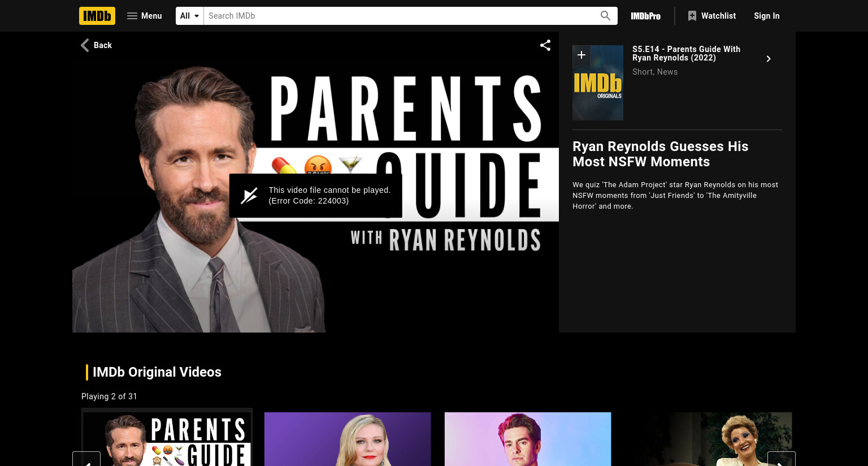Image resolution: width=868 pixels, height=466 pixels.
Task: Click Sign In
Action: [766, 16]
